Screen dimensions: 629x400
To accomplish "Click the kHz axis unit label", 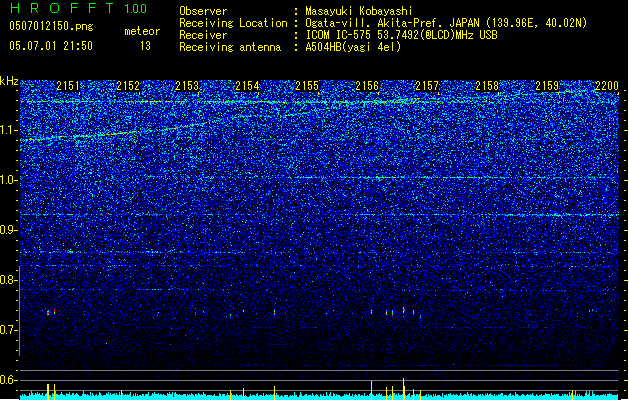I will (x=9, y=81).
